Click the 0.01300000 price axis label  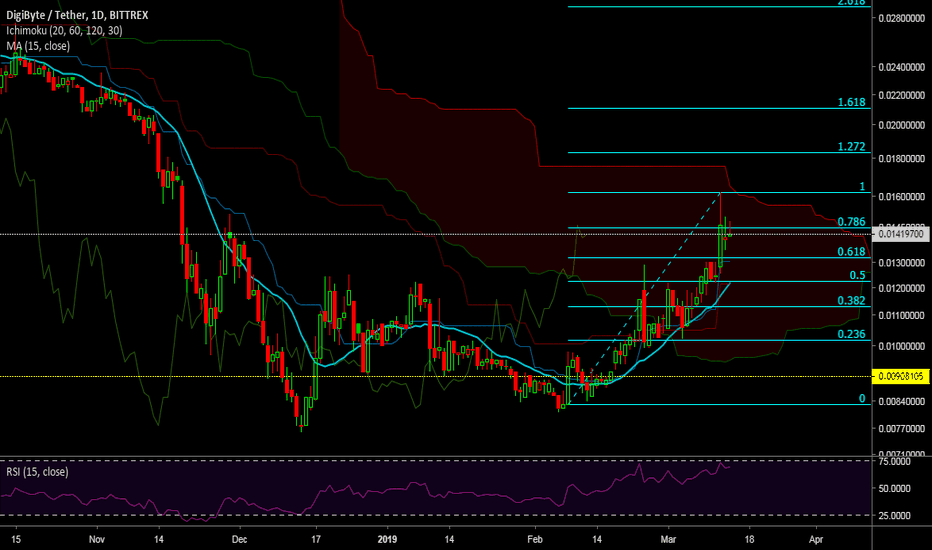[x=902, y=263]
